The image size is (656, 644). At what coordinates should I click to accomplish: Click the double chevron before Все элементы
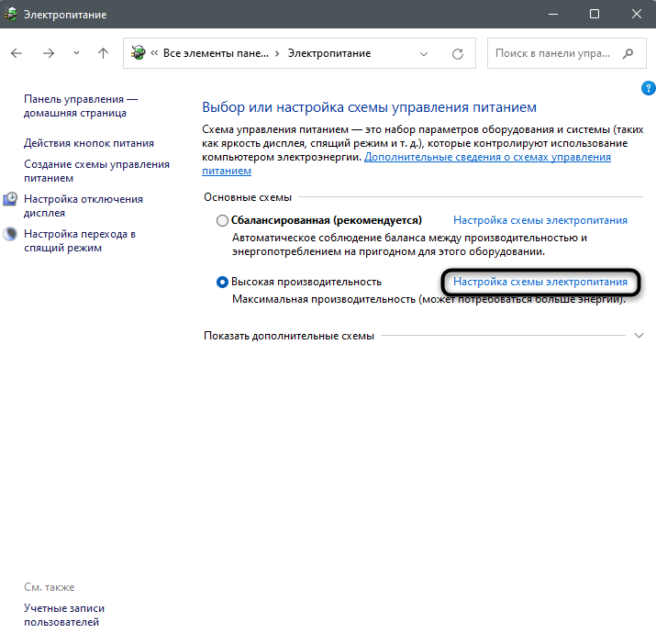[154, 52]
